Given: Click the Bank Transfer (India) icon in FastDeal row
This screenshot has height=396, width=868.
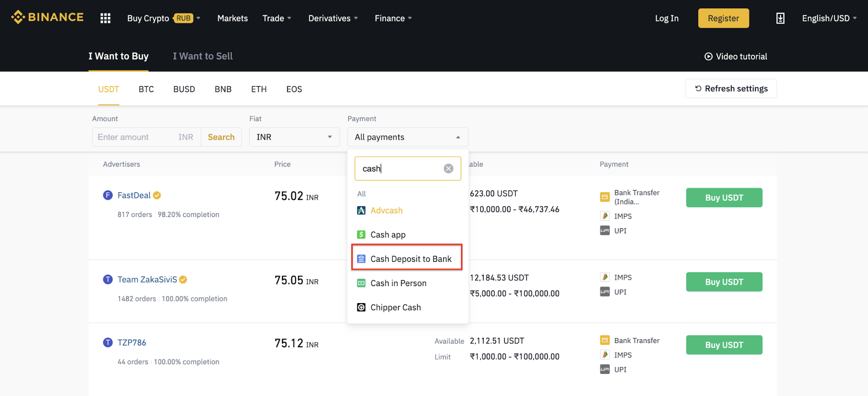Looking at the screenshot, I should tap(605, 197).
